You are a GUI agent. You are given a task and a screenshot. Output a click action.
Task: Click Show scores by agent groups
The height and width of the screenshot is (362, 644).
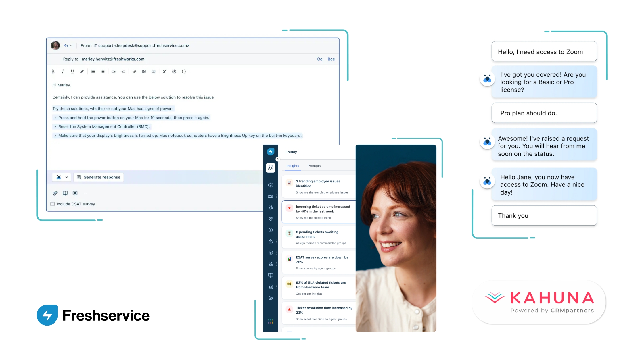(316, 269)
